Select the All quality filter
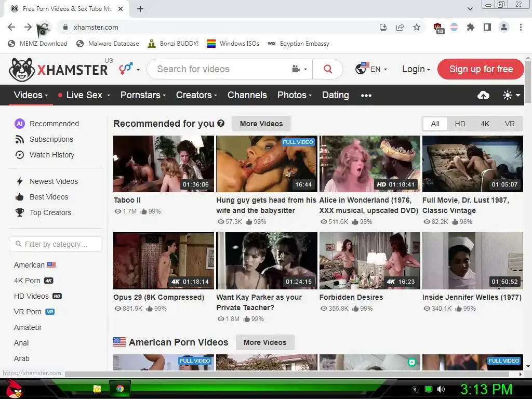The image size is (532, 399). click(435, 124)
